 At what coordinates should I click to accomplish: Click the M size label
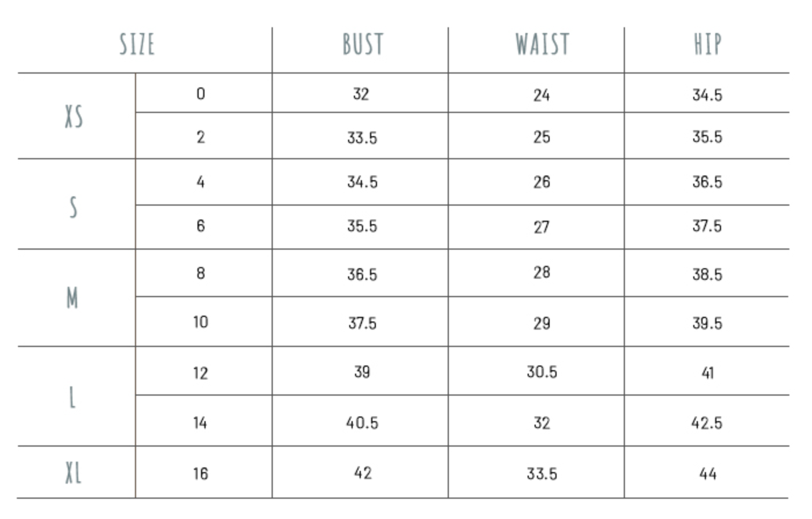[x=72, y=298]
